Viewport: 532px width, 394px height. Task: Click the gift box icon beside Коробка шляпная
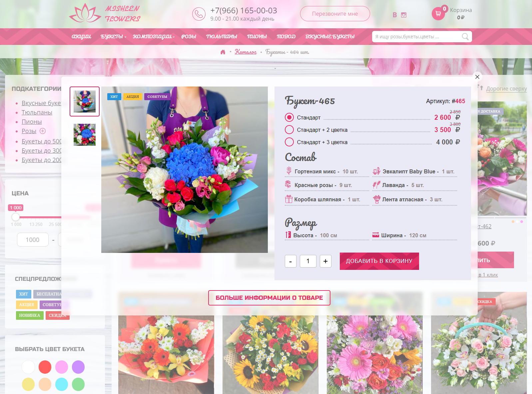click(x=288, y=199)
